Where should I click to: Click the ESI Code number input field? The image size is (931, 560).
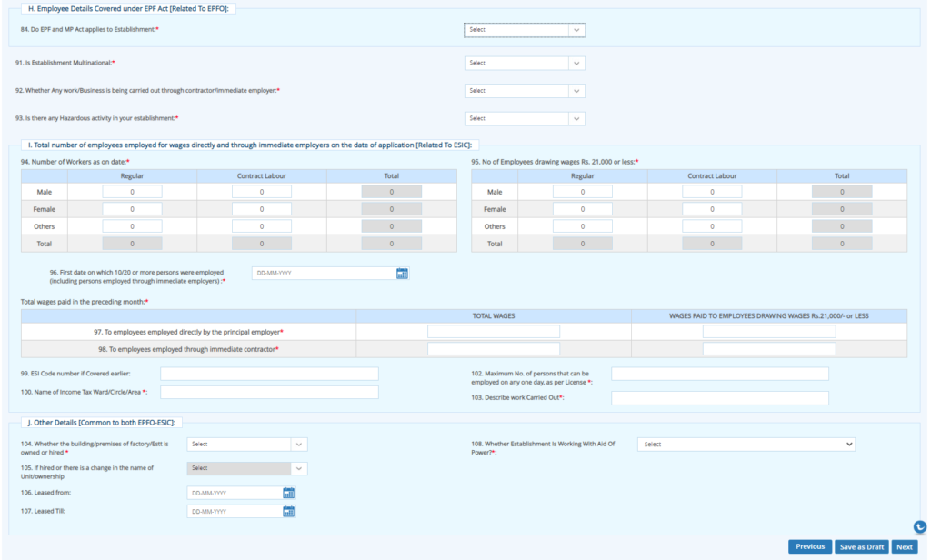coord(268,374)
